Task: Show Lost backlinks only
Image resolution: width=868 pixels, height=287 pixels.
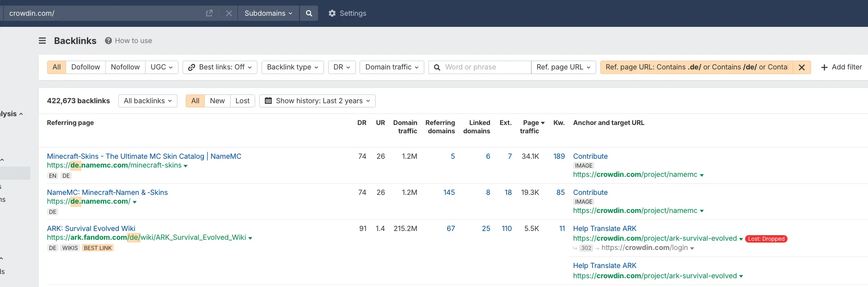Action: pyautogui.click(x=243, y=101)
